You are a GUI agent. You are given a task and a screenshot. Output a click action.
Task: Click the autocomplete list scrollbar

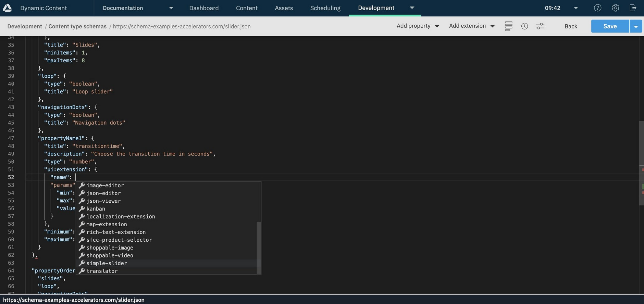[259, 246]
